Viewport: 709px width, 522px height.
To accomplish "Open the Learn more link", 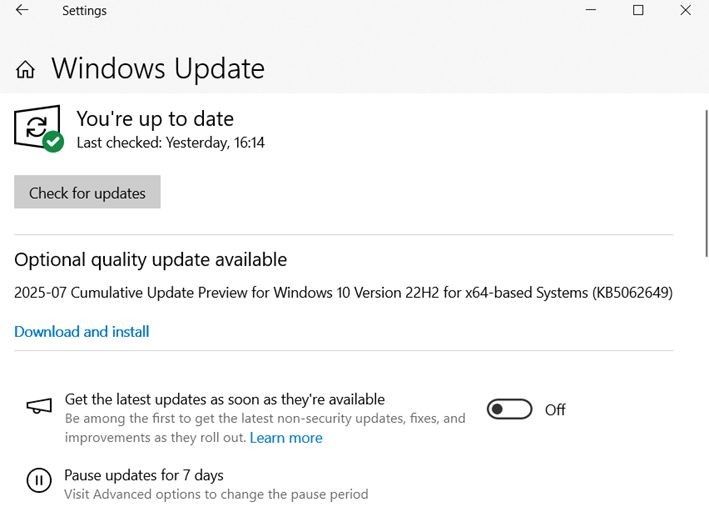I will (286, 438).
